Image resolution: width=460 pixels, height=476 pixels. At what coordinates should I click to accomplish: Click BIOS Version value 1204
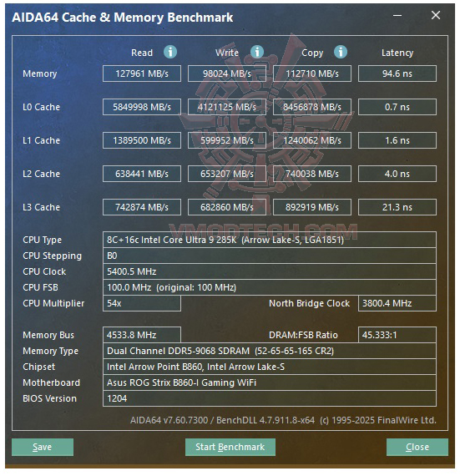[270, 398]
